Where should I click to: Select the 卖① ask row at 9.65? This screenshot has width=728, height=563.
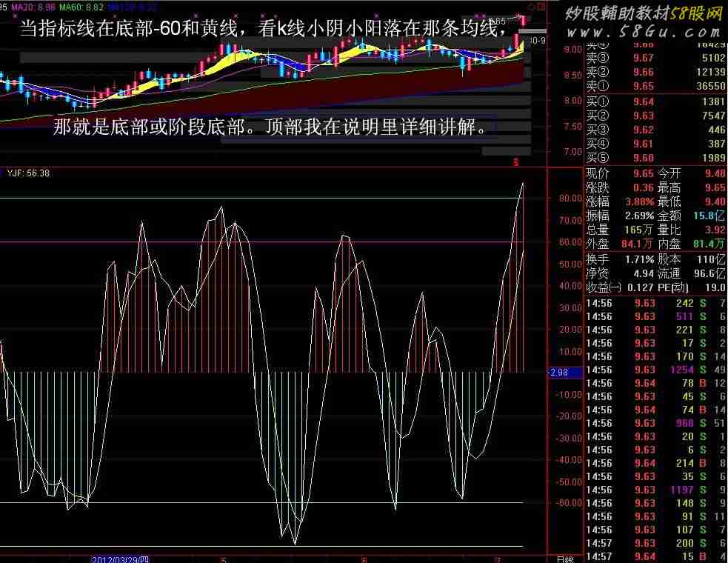(x=655, y=86)
